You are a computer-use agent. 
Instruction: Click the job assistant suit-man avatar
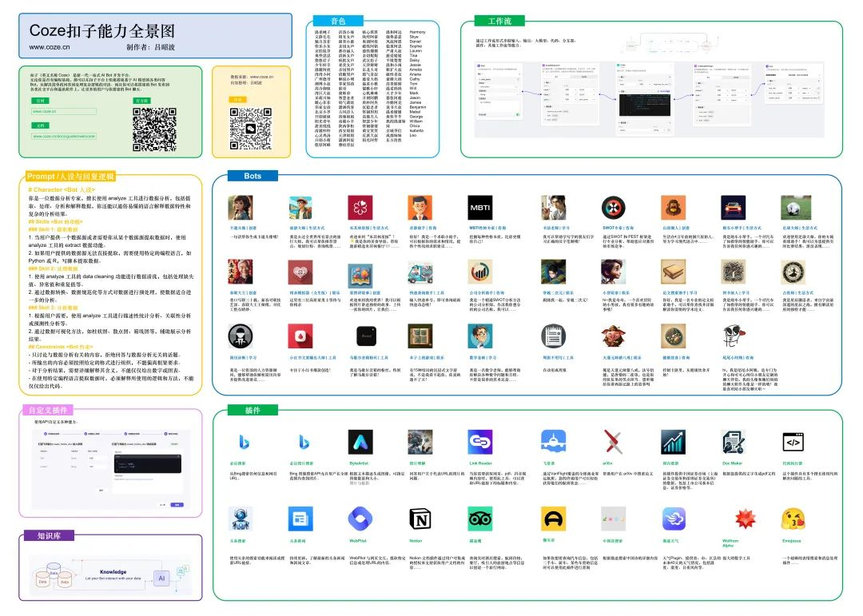[x=420, y=208]
